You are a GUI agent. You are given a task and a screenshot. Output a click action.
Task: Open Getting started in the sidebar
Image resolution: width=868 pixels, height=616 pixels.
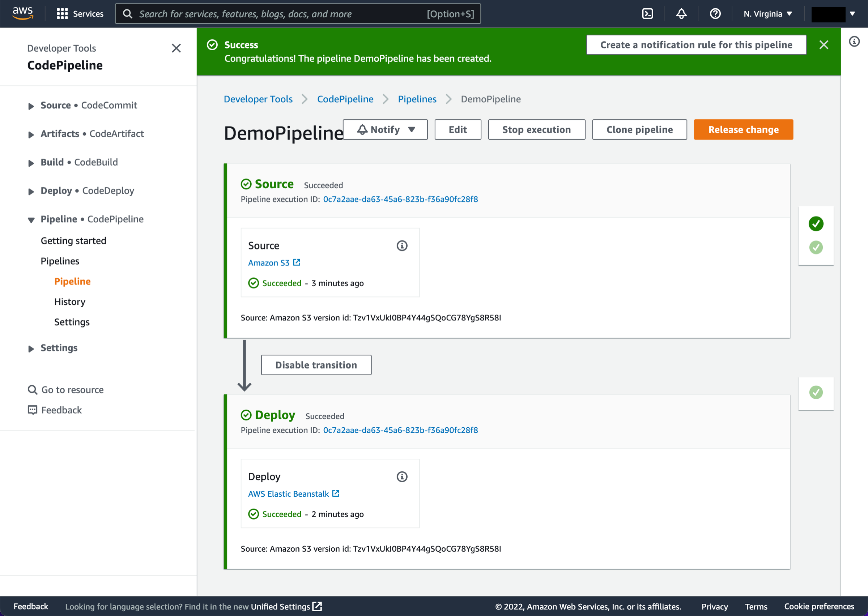(x=73, y=241)
